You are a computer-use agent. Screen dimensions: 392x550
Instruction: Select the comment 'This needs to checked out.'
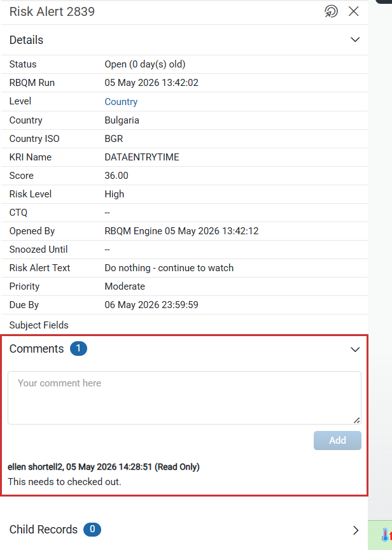pos(64,482)
